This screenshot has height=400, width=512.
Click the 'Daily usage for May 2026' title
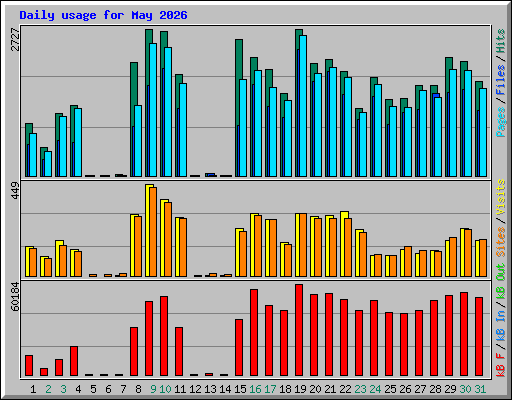tap(103, 15)
